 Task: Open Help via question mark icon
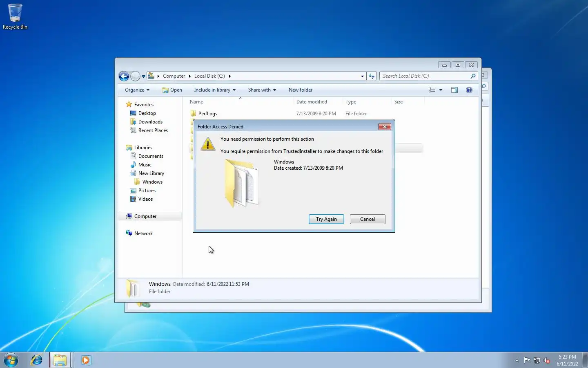(469, 90)
